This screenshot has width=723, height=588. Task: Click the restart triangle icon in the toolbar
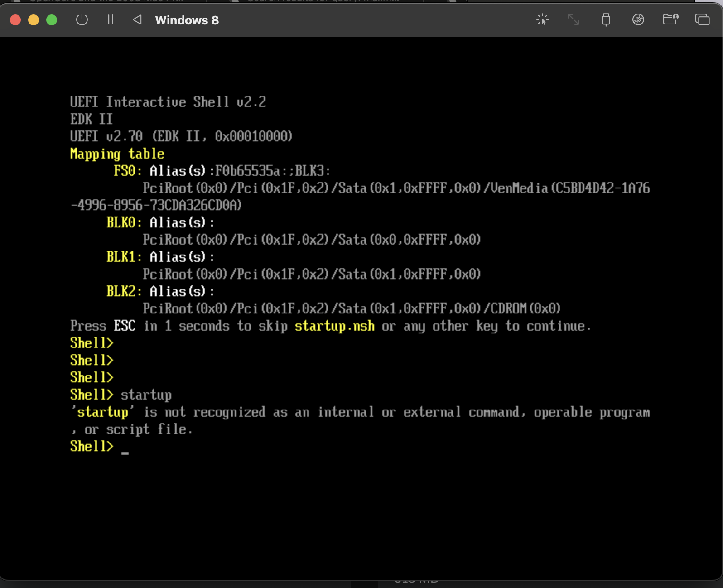click(137, 20)
